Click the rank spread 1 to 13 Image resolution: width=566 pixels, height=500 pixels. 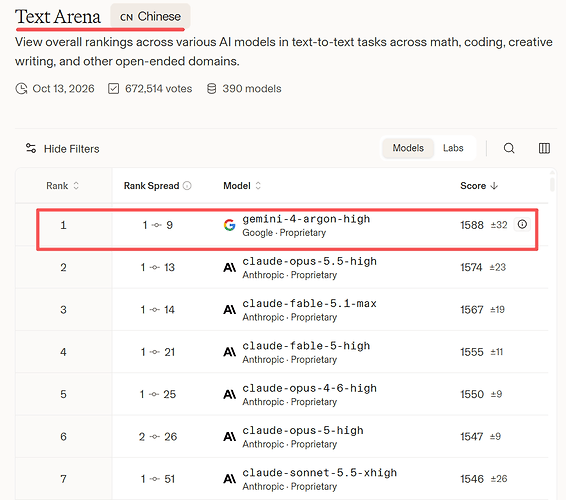coord(157,268)
